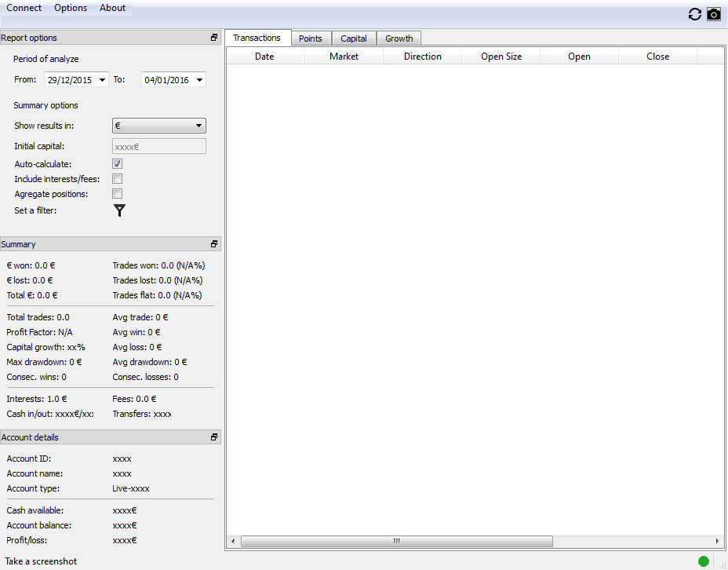This screenshot has height=570, width=728.
Task: Click 'Account type:' value Live-xxxx
Action: click(x=131, y=488)
